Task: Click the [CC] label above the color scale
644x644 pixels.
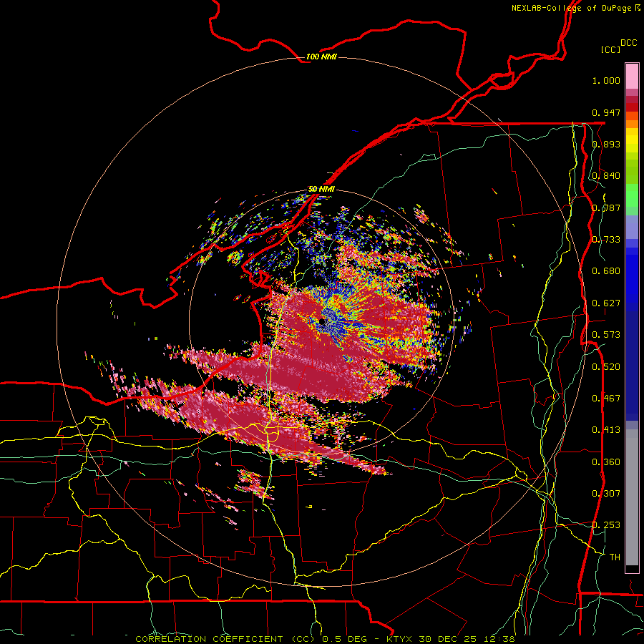Action: (611, 49)
